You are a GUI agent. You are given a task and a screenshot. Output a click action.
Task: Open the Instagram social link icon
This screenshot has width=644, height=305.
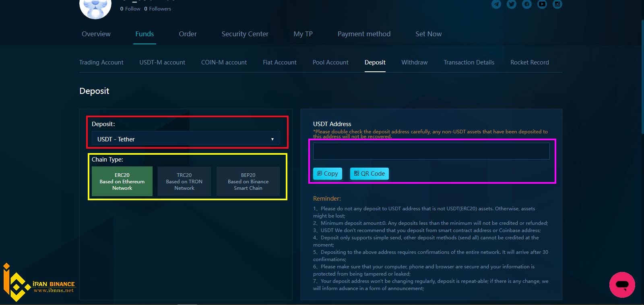(x=557, y=4)
